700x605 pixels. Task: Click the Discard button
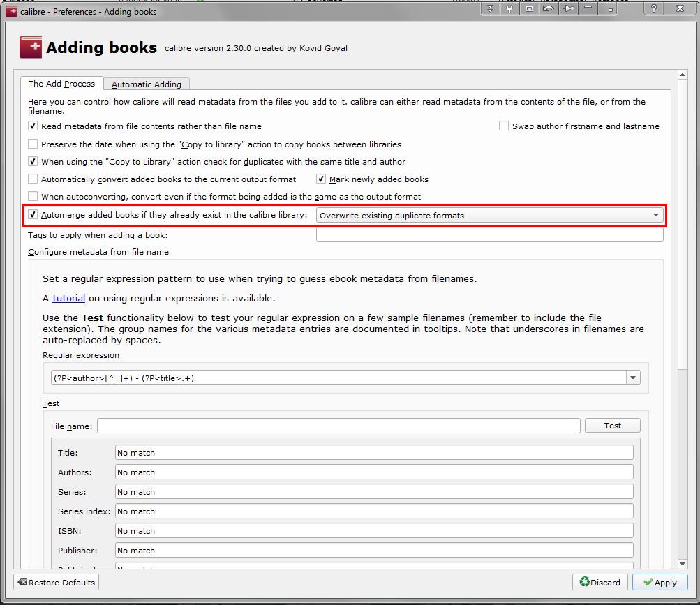coord(600,582)
